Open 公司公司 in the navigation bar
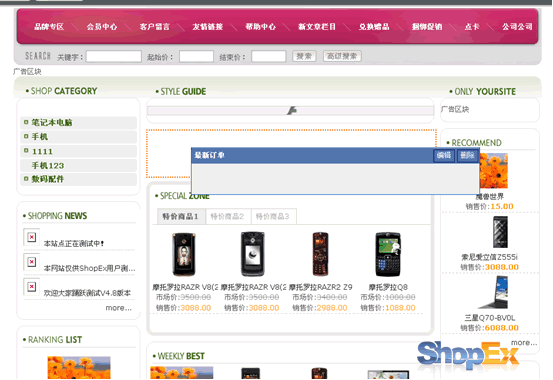 (x=517, y=27)
